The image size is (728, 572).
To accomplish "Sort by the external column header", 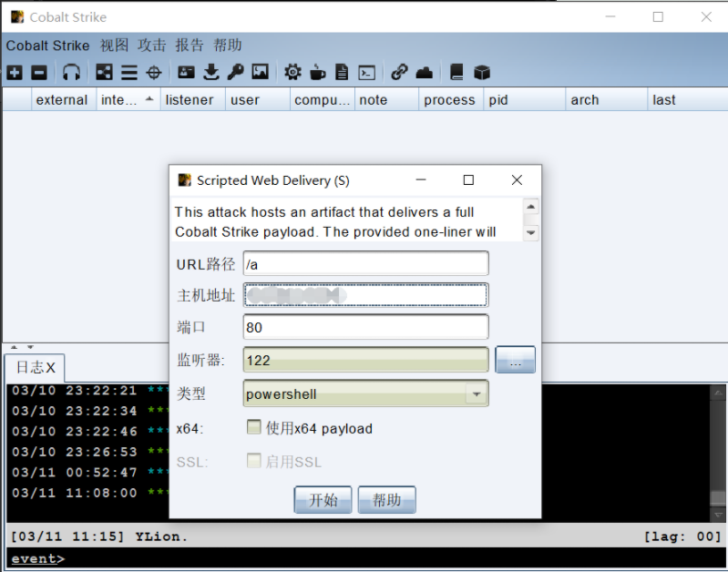I will tap(63, 99).
